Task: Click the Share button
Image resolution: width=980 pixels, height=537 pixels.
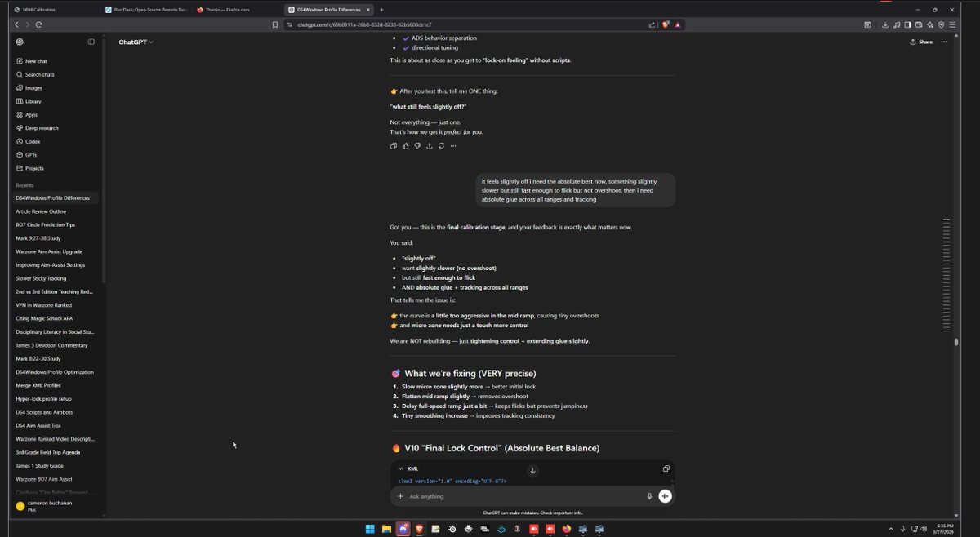Action: [x=921, y=42]
